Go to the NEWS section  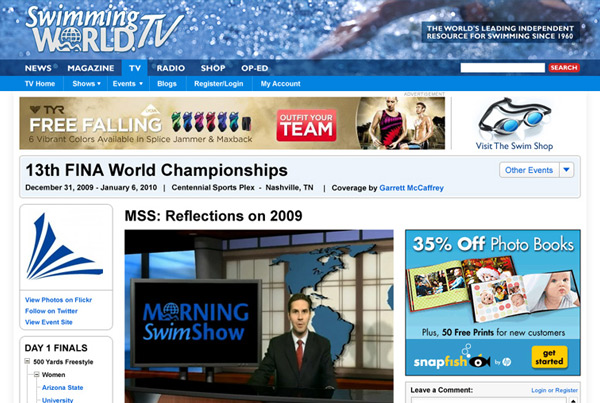coord(38,68)
